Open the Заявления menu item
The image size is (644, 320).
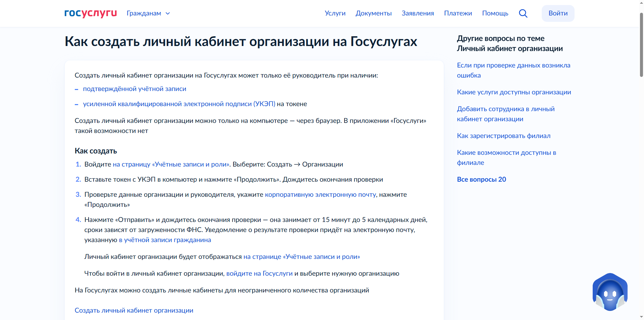[x=418, y=13]
